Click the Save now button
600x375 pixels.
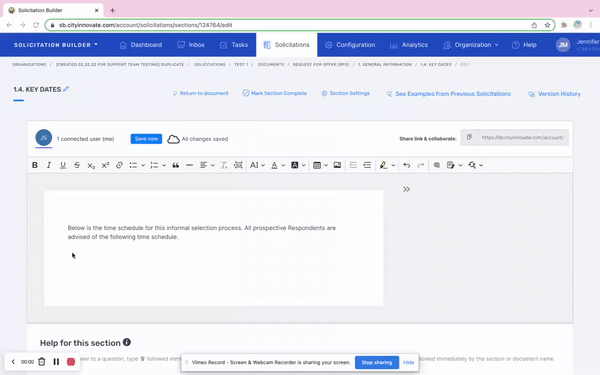[x=146, y=139]
